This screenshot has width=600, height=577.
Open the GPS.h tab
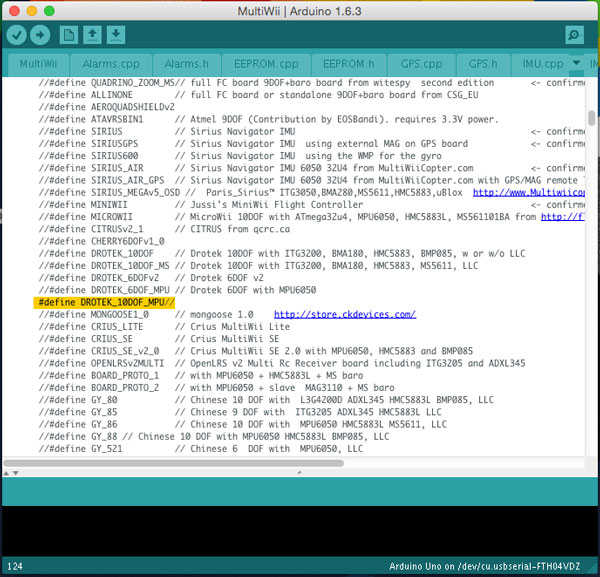click(x=483, y=64)
